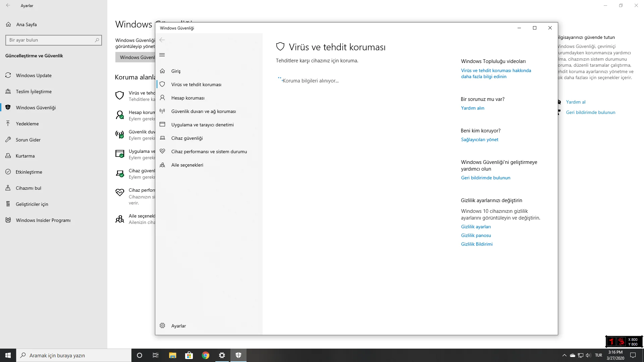
Task: Click Geri bildirimde bulunun link in security window
Action: [485, 178]
